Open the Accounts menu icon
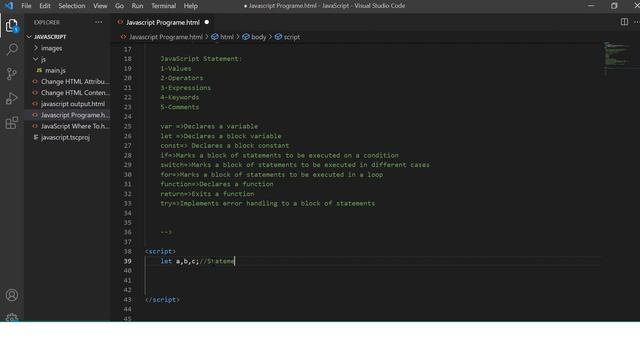 point(12,295)
